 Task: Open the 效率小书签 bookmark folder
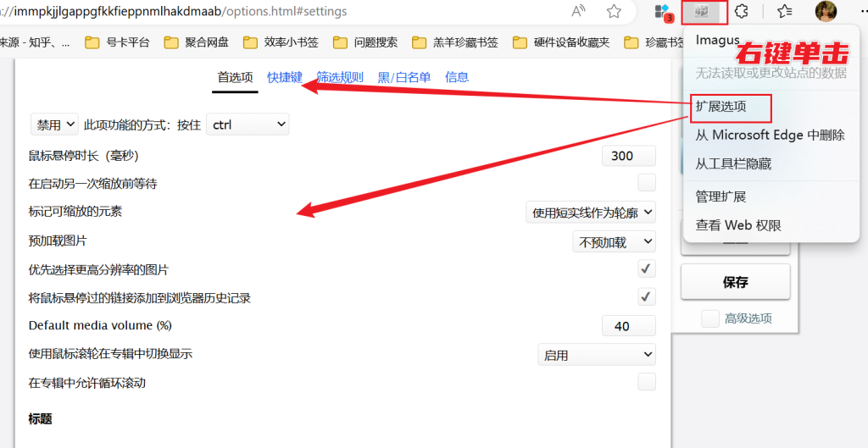click(281, 42)
